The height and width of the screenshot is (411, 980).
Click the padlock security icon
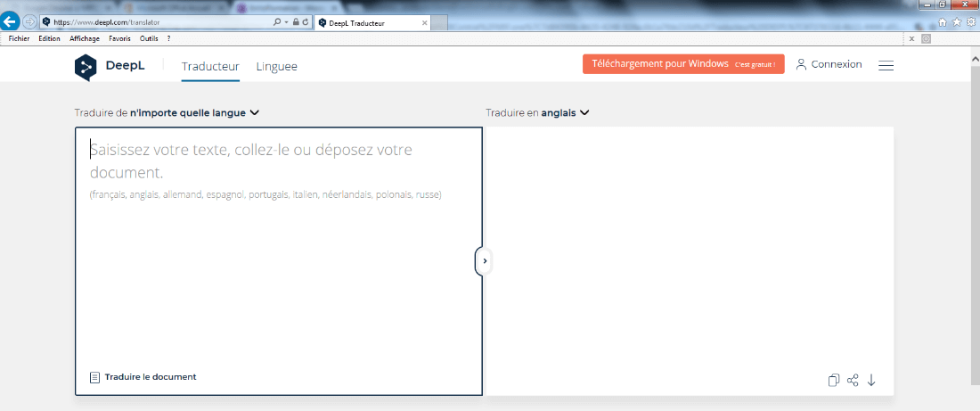coord(296,22)
